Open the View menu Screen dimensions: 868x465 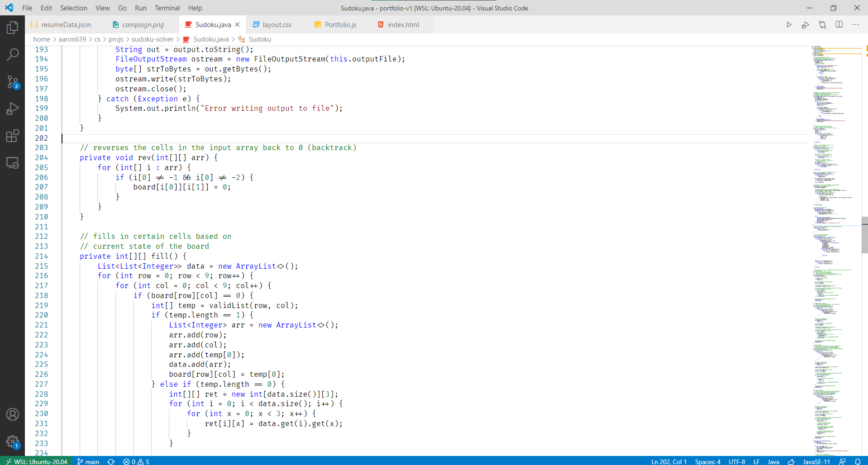tap(102, 8)
